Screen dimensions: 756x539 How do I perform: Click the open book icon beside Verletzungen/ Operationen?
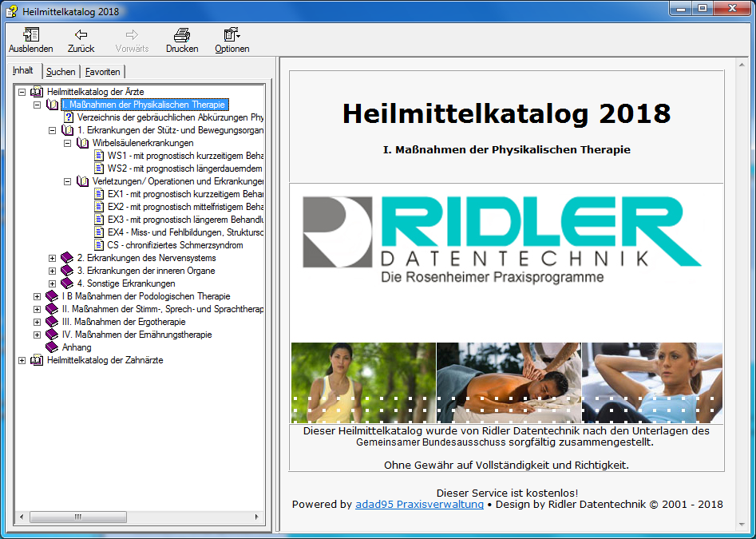(82, 181)
